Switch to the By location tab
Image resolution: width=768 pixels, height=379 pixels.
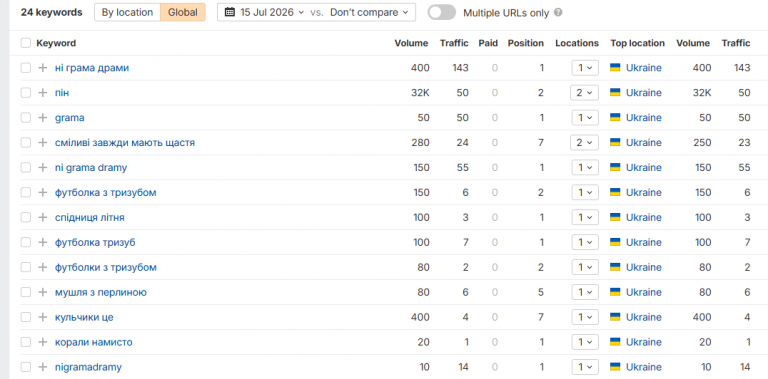point(127,13)
